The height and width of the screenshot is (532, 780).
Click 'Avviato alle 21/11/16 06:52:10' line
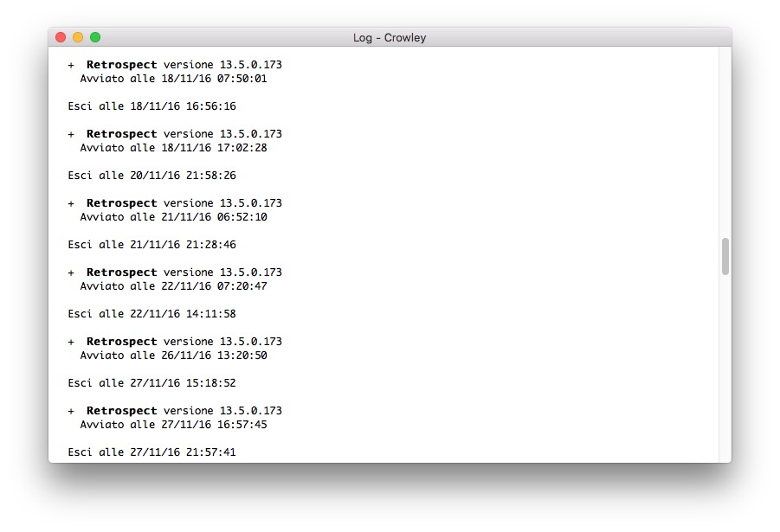(174, 217)
